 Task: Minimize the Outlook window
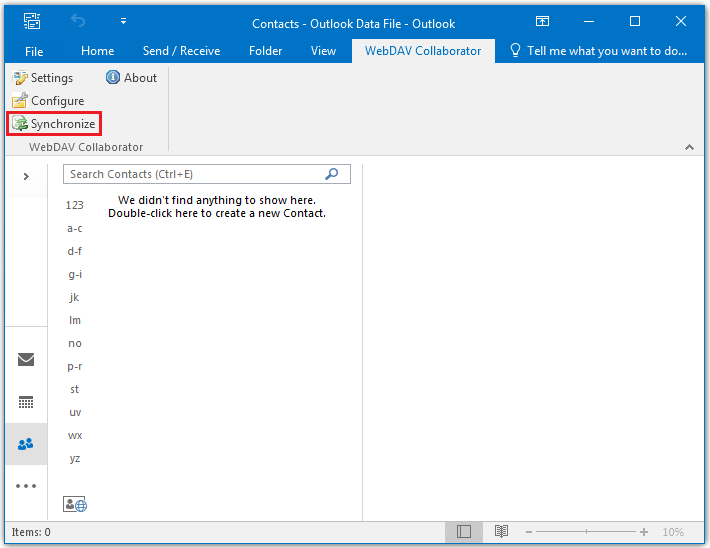[x=589, y=21]
